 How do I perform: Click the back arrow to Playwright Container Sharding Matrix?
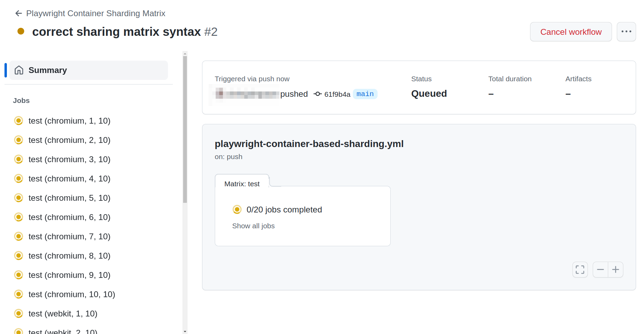coord(19,13)
